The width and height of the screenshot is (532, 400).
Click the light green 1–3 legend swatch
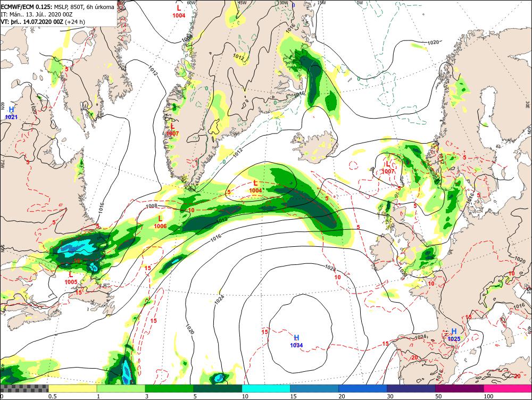click(121, 388)
